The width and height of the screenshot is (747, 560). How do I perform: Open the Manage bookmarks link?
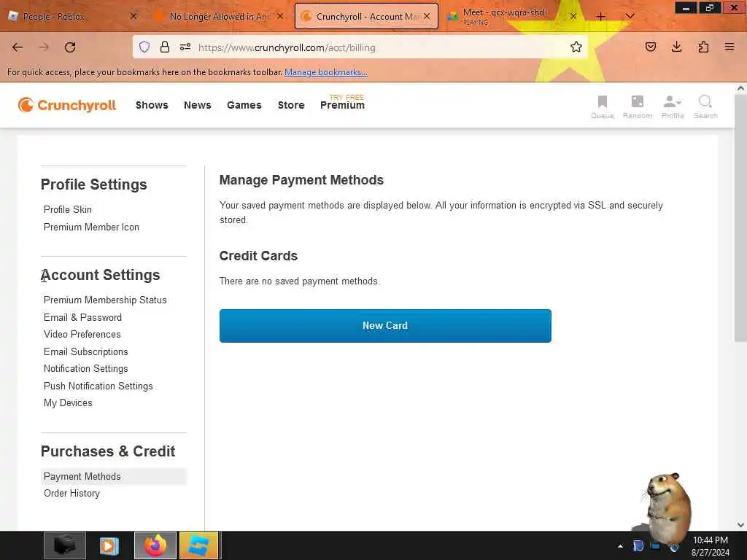coord(326,72)
